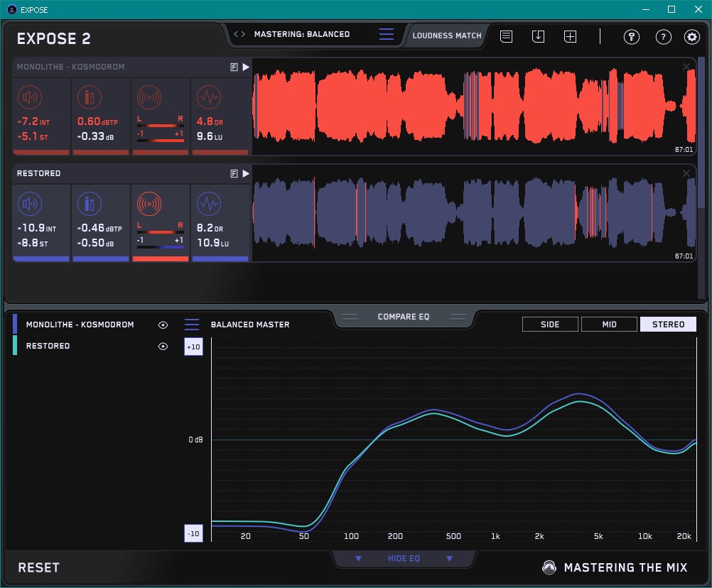Click the Reset button

[39, 567]
